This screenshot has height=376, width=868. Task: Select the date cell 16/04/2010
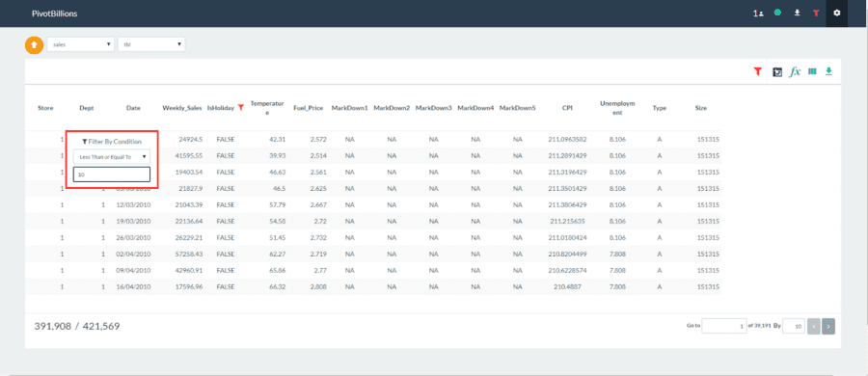click(133, 287)
